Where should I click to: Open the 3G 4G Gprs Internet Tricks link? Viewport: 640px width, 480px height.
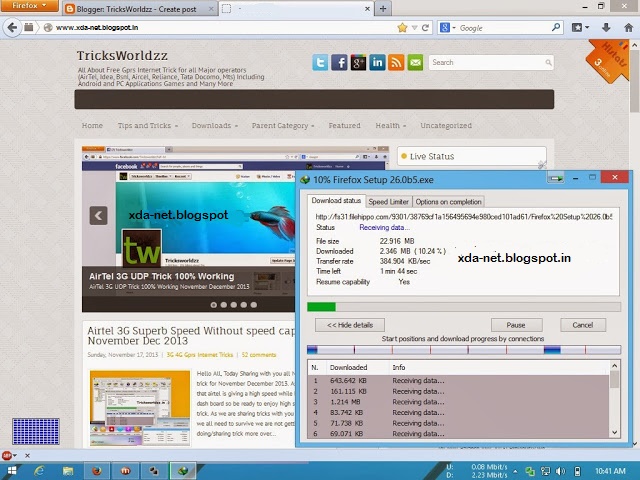click(200, 355)
